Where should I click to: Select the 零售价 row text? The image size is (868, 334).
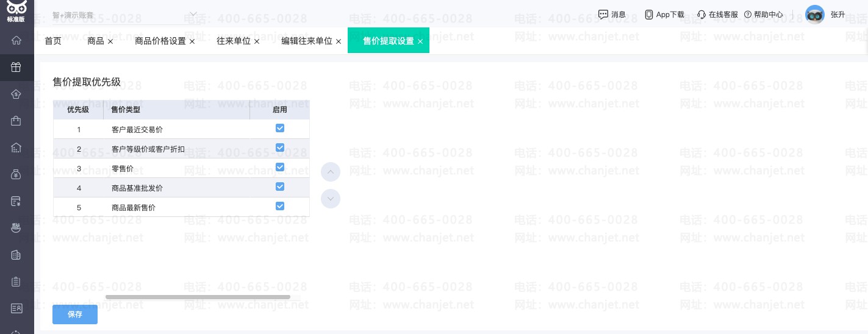point(123,169)
